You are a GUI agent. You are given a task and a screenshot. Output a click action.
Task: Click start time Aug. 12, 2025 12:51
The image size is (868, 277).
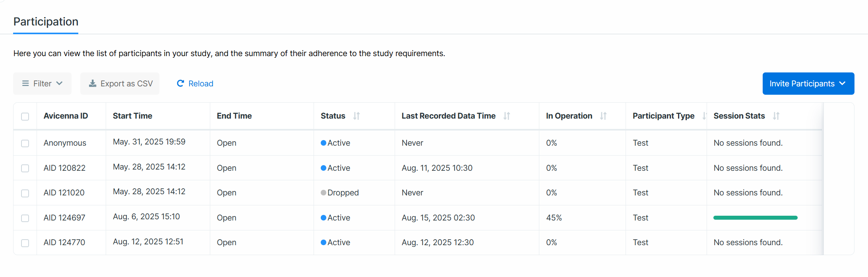(x=148, y=242)
